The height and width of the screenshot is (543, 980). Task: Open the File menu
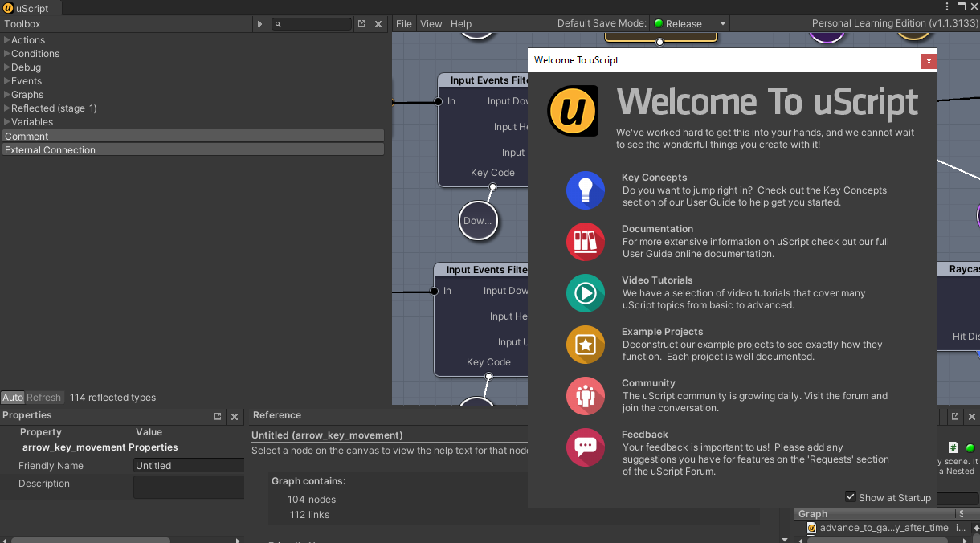[404, 24]
